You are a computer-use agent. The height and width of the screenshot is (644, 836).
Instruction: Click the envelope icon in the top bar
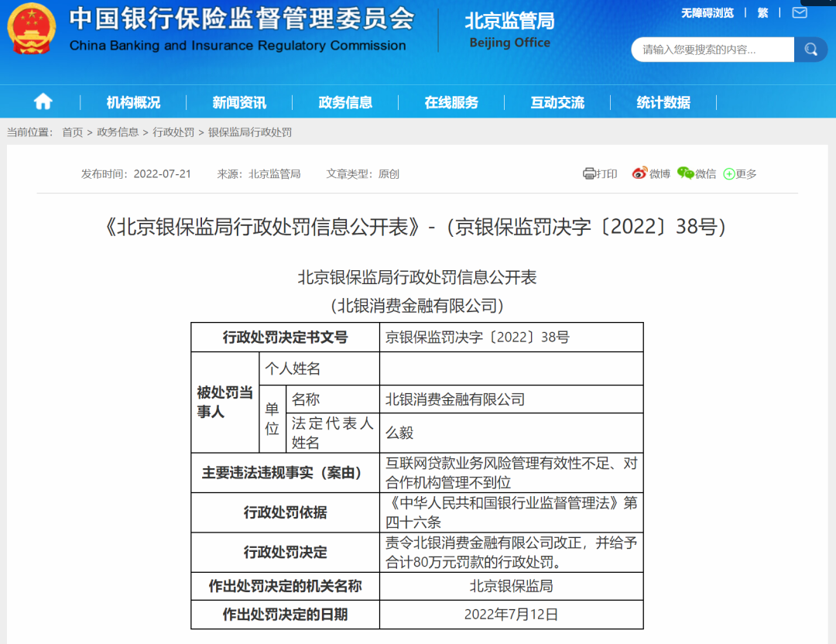[799, 12]
